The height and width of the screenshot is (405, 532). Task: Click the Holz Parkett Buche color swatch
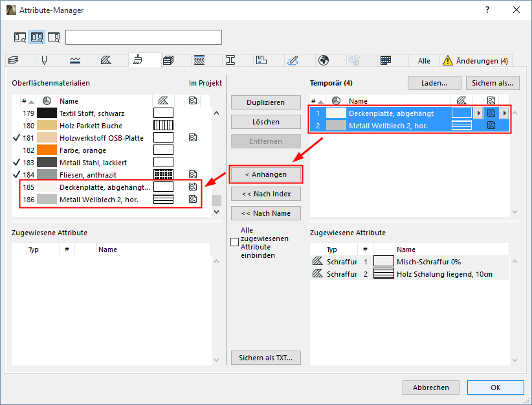[x=47, y=125]
